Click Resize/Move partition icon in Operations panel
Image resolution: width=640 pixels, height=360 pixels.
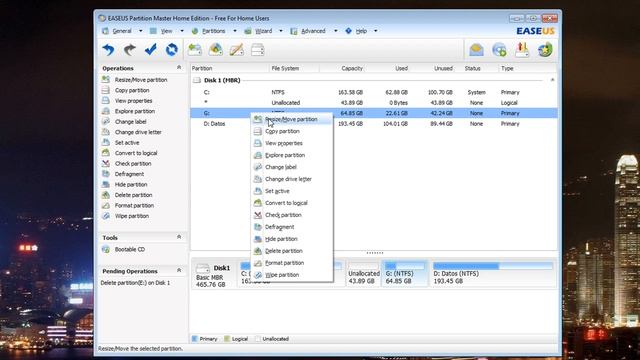(x=106, y=80)
